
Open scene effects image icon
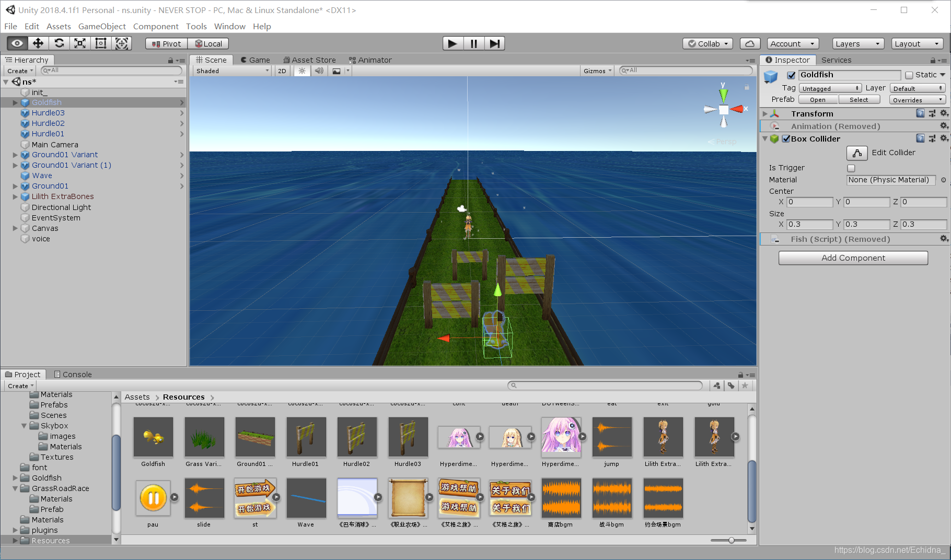(337, 71)
